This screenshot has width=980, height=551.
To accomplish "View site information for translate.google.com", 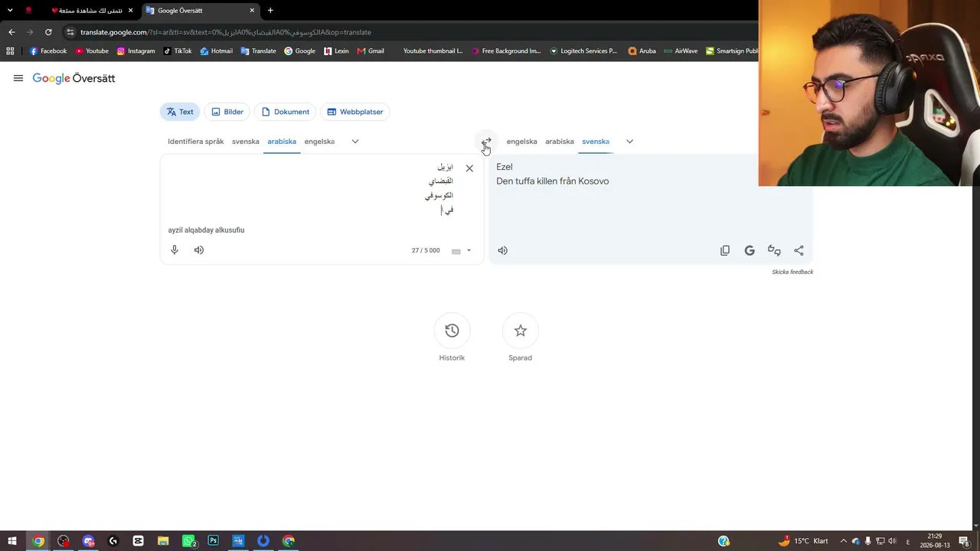I will click(70, 32).
